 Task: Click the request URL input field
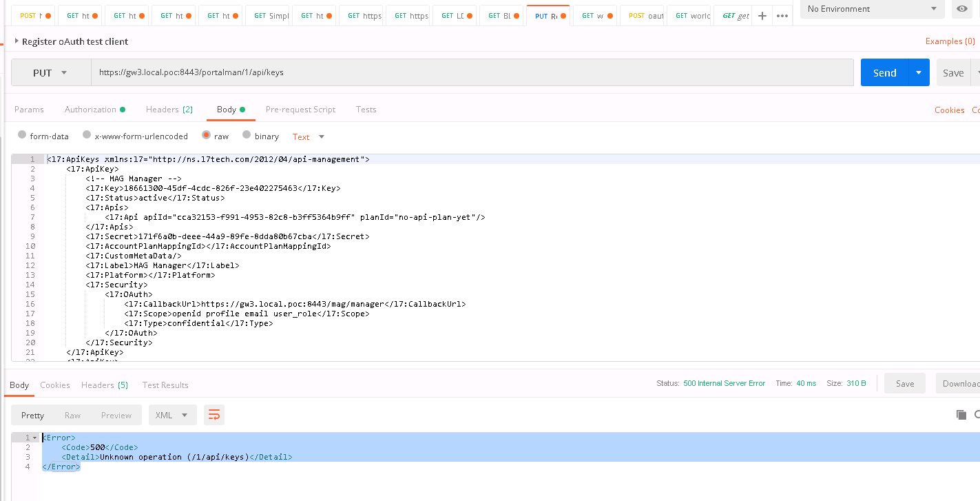(413, 72)
